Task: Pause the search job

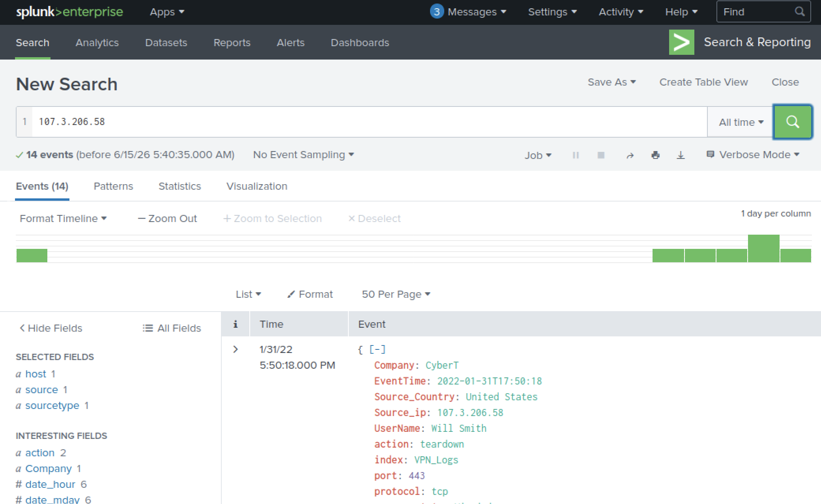Action: [576, 155]
